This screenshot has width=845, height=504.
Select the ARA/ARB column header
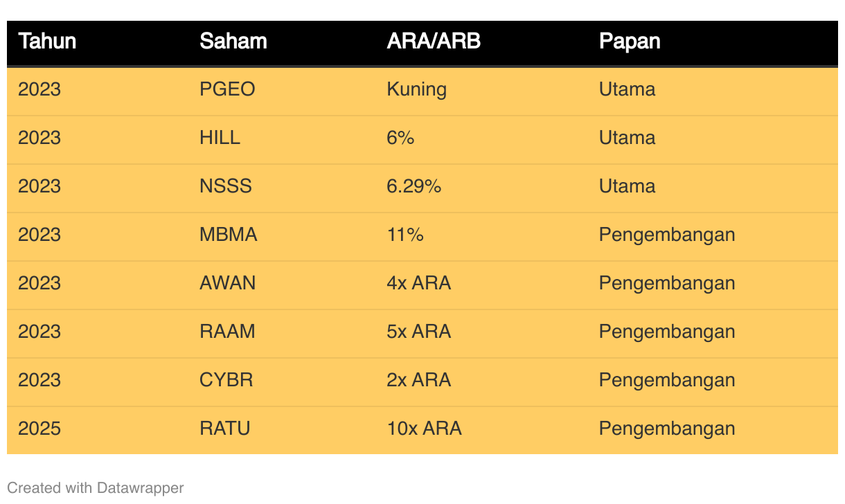(x=433, y=42)
